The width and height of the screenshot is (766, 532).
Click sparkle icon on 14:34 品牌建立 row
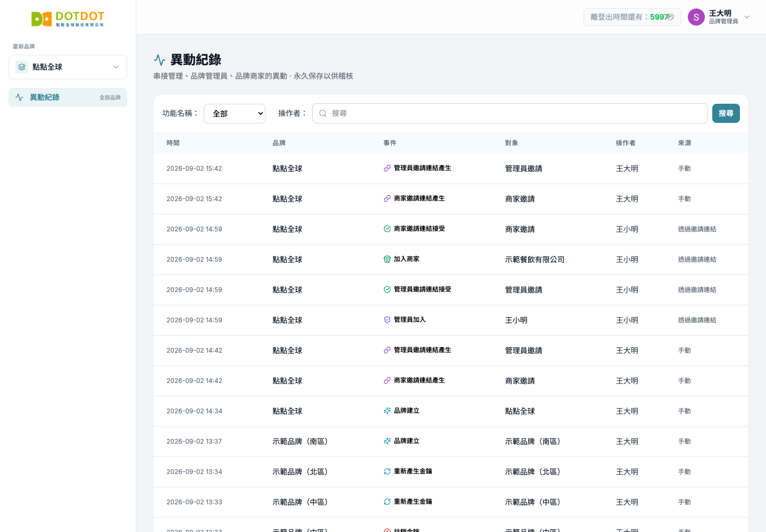pyautogui.click(x=387, y=411)
